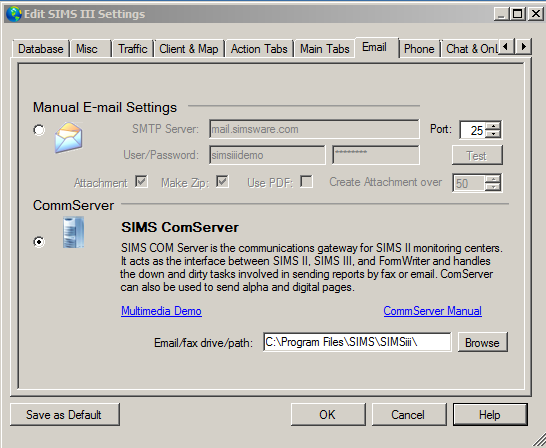This screenshot has height=448, width=546.
Task: Toggle the Attachment checkbox
Action: point(141,181)
